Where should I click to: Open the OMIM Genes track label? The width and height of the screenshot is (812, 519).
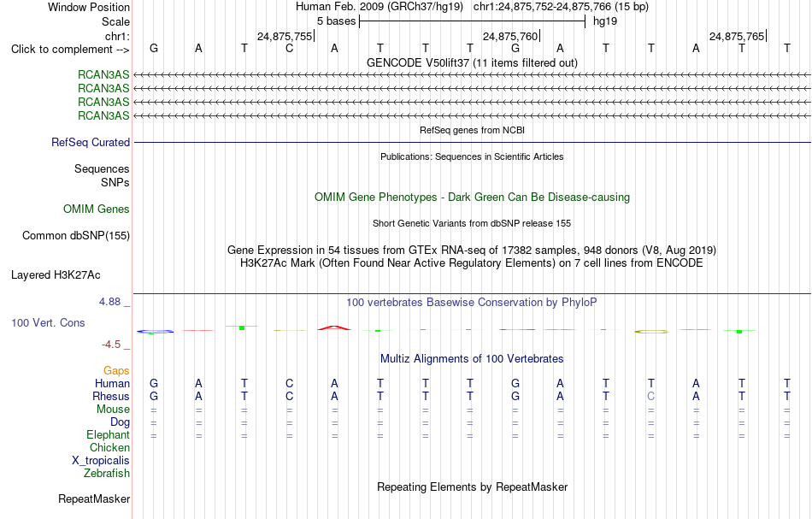coord(97,209)
